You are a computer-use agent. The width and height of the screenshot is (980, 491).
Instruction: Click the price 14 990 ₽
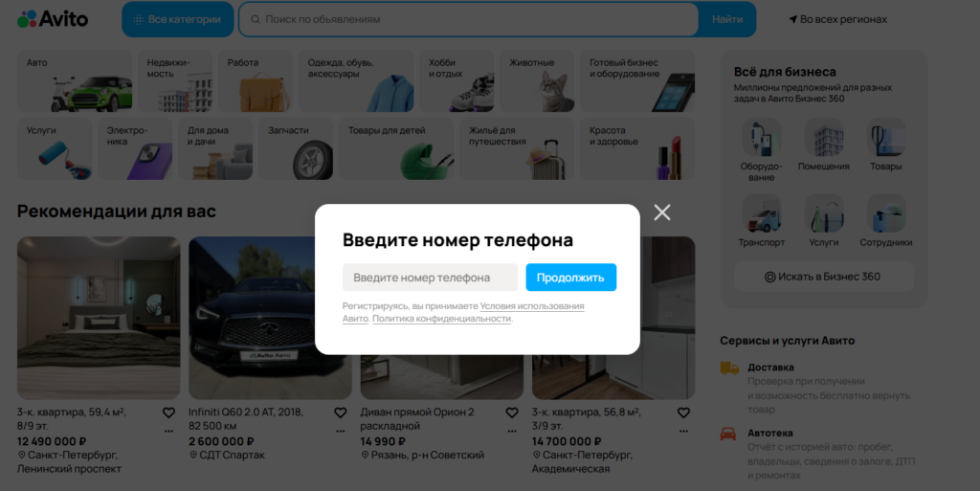[x=383, y=441]
